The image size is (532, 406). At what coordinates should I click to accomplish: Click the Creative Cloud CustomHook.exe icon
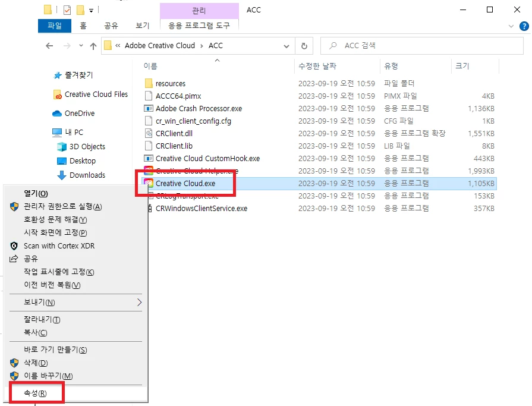coord(149,158)
